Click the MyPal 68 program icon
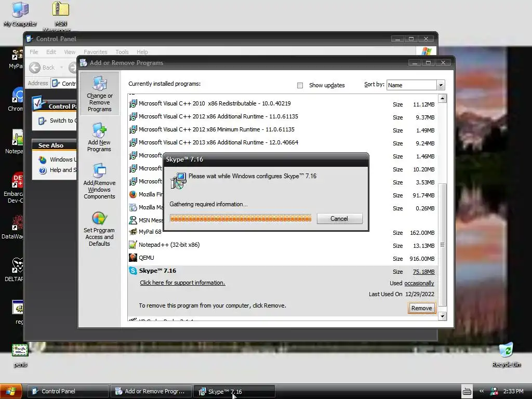The image size is (532, 399). [x=133, y=232]
